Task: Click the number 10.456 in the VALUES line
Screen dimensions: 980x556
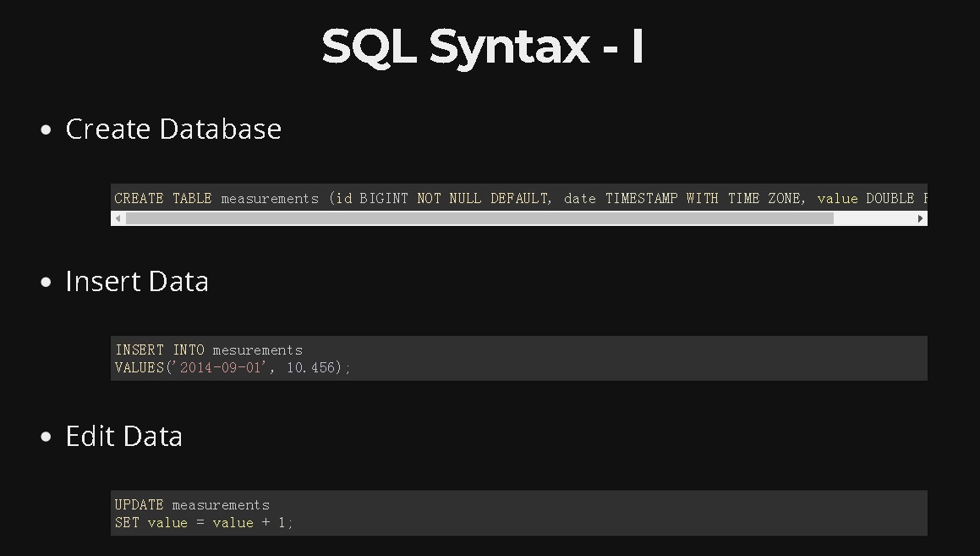Action: [311, 368]
